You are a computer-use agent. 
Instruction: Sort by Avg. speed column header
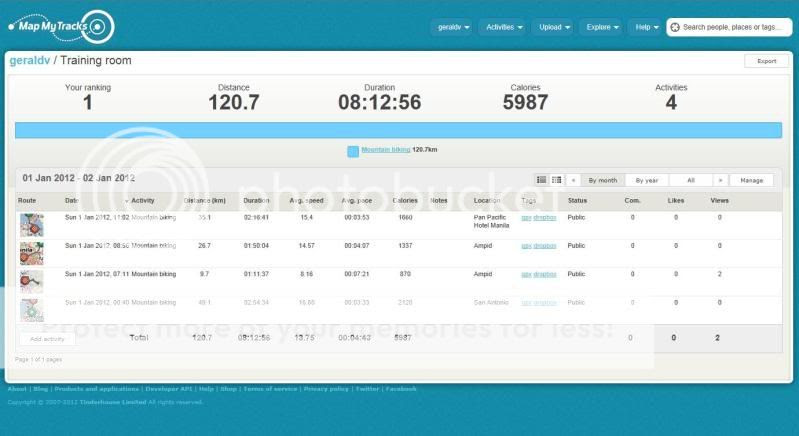(306, 201)
